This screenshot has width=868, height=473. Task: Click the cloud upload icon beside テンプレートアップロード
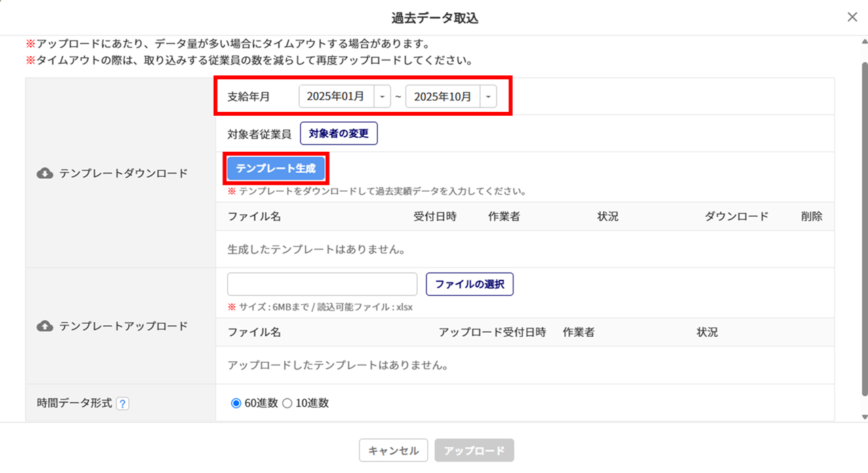click(x=45, y=326)
